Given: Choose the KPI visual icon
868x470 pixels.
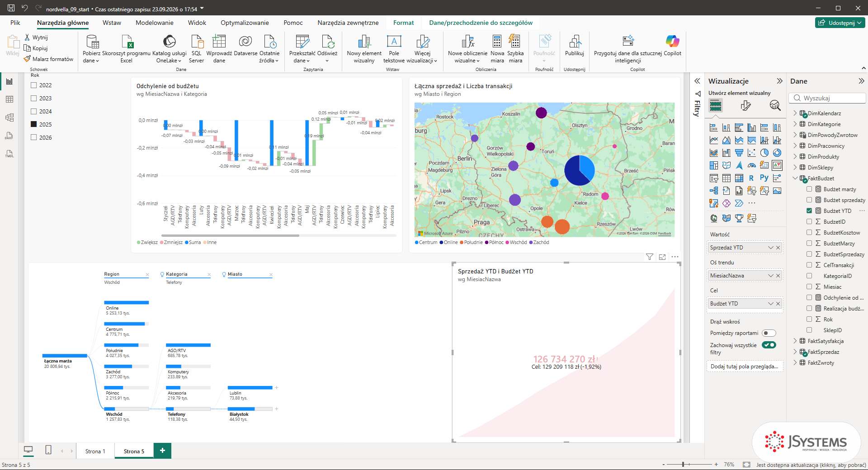Looking at the screenshot, I should pyautogui.click(x=777, y=165).
